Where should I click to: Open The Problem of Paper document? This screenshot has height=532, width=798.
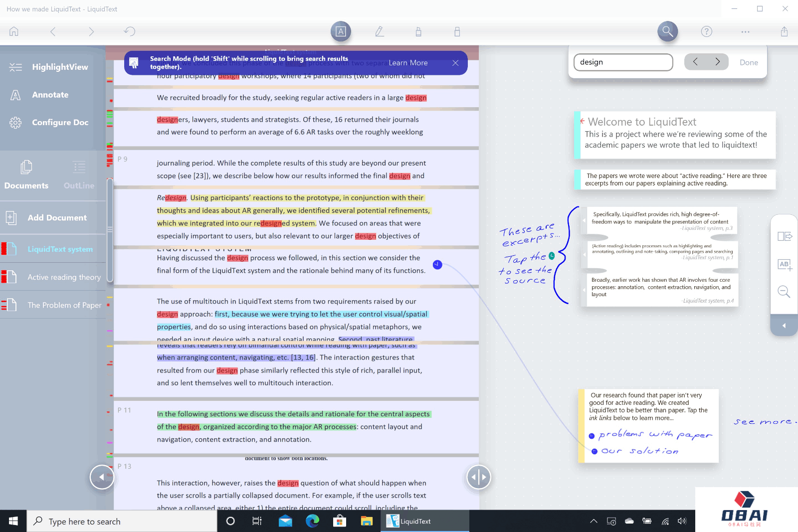coord(53,305)
